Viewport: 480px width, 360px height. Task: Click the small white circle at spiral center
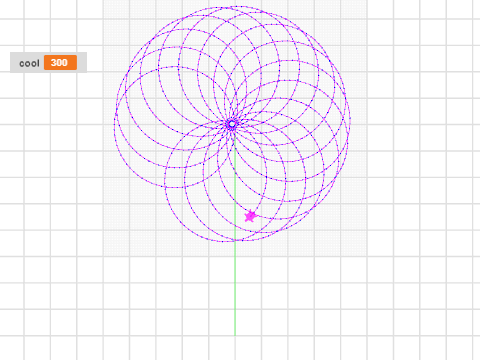[x=232, y=125]
